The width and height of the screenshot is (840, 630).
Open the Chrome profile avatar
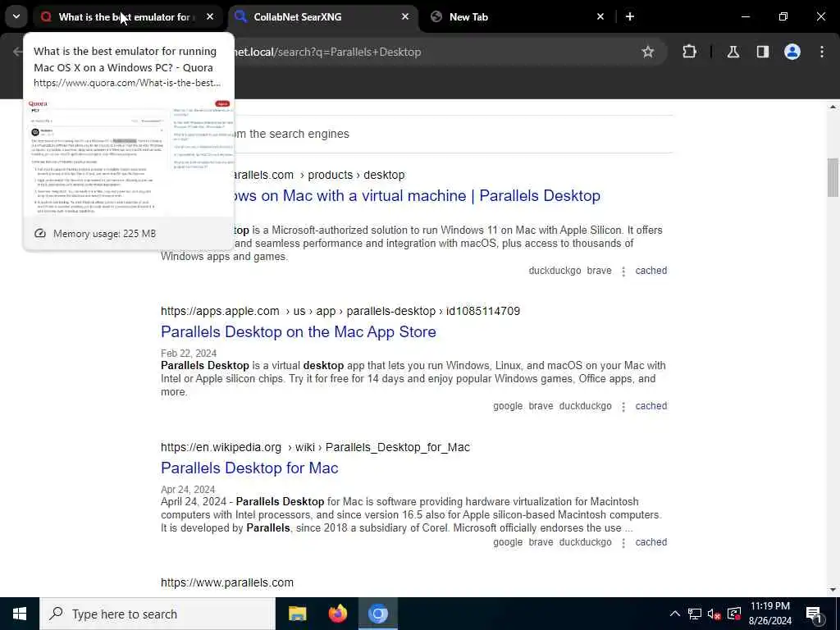792,52
